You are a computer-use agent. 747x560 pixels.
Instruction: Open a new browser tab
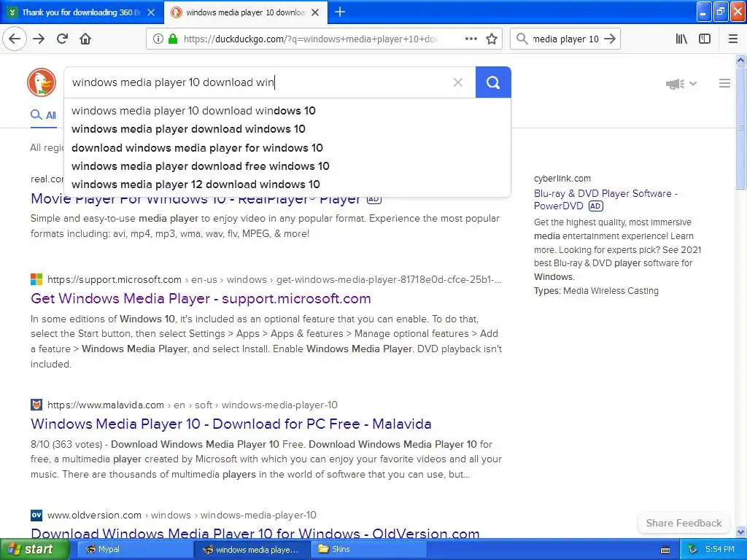coord(340,12)
